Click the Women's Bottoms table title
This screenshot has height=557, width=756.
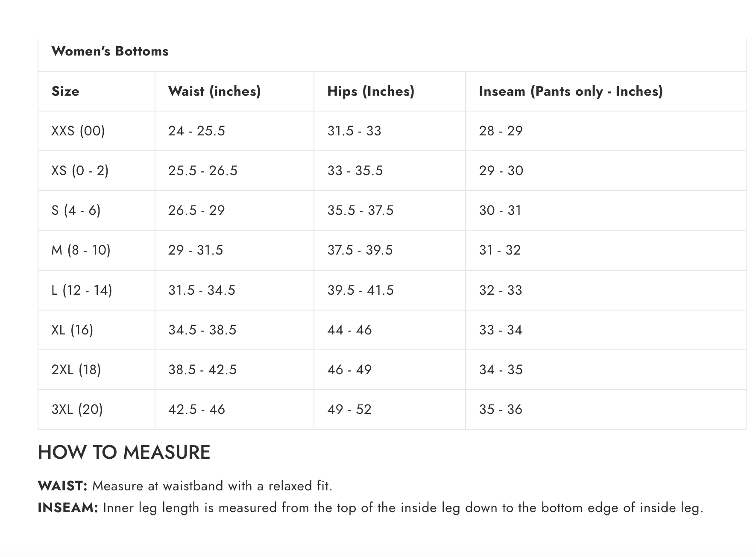110,51
